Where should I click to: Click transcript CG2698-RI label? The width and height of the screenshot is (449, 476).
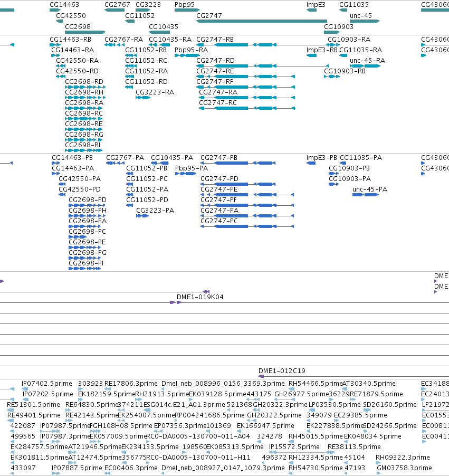83,145
